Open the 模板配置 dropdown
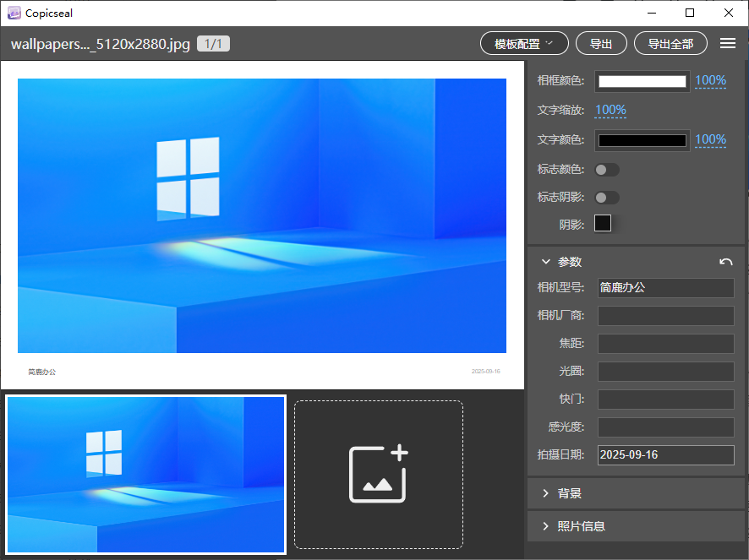 (x=524, y=44)
